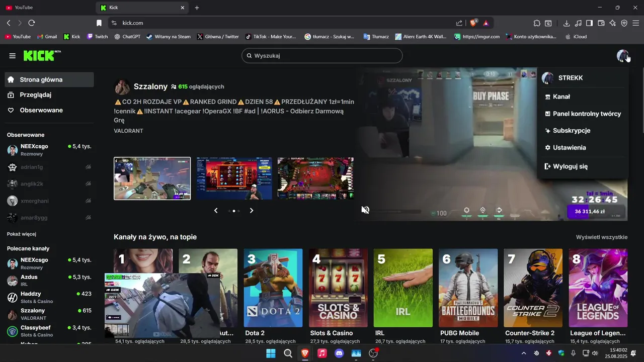Open a new browser tab
This screenshot has height=362, width=644.
click(197, 8)
